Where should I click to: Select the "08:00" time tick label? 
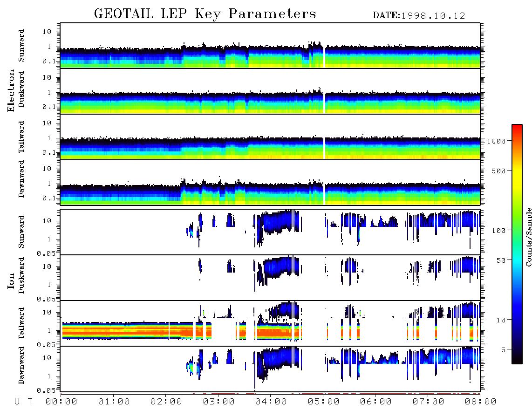coord(480,402)
